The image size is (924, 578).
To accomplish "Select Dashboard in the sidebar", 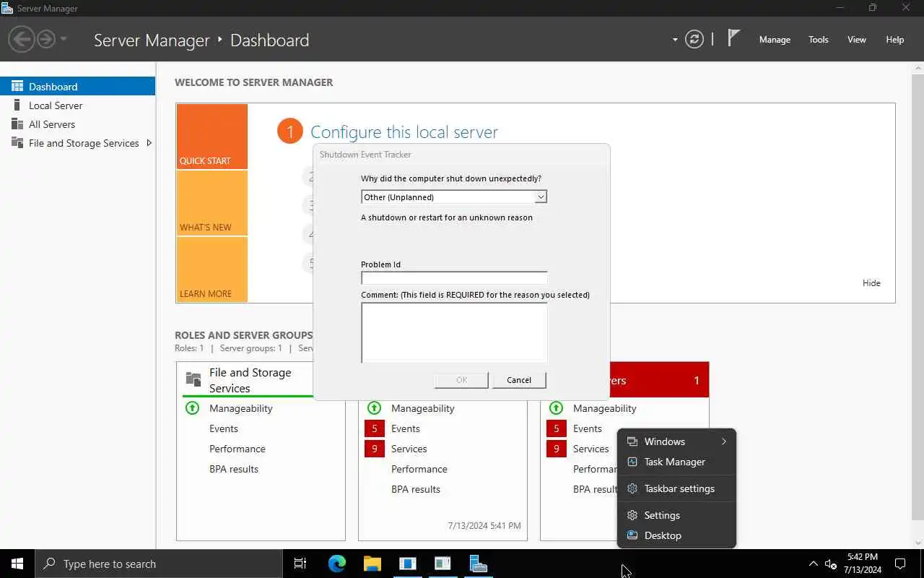I will pyautogui.click(x=77, y=86).
